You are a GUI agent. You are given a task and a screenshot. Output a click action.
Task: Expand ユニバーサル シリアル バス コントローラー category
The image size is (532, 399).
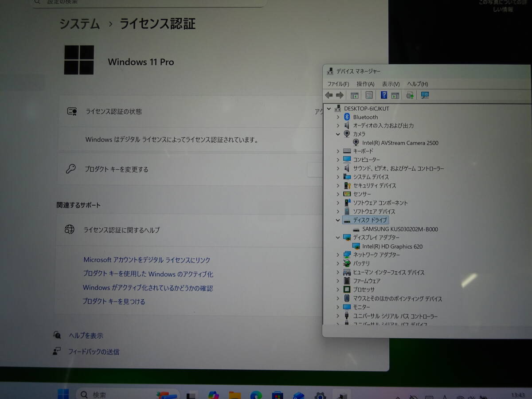tap(338, 316)
